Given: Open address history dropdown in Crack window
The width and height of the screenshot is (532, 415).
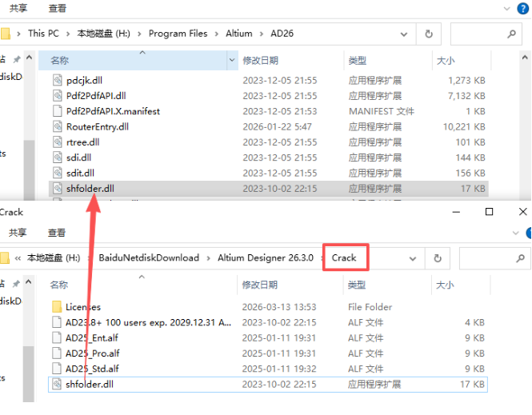Looking at the screenshot, I should 412,258.
